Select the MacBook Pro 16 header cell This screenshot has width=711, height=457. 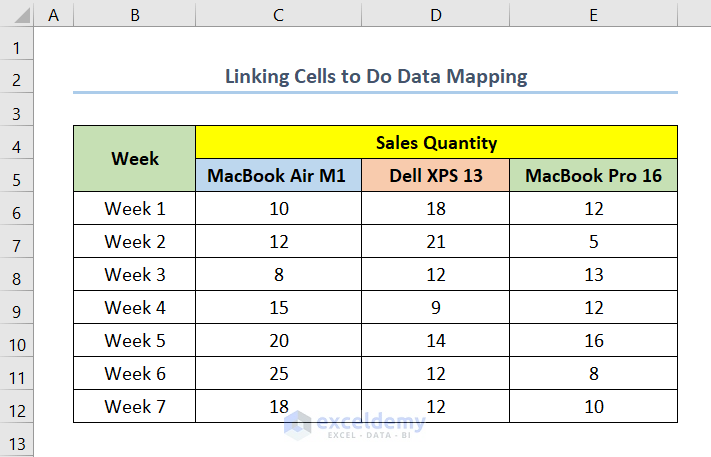[593, 176]
